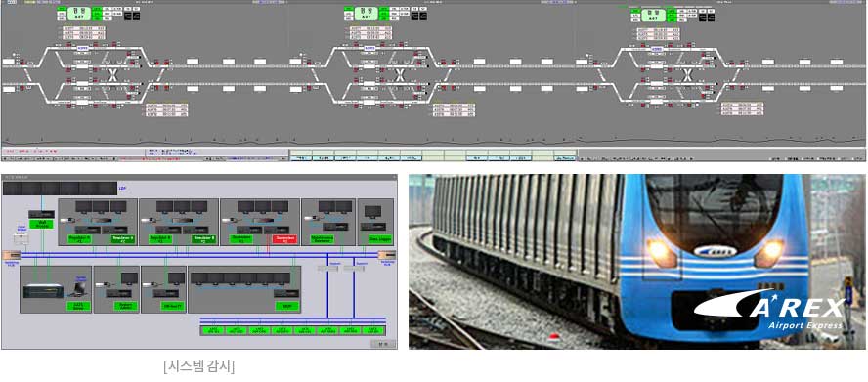Click the green MDP label
868x382 pixels.
tap(286, 306)
